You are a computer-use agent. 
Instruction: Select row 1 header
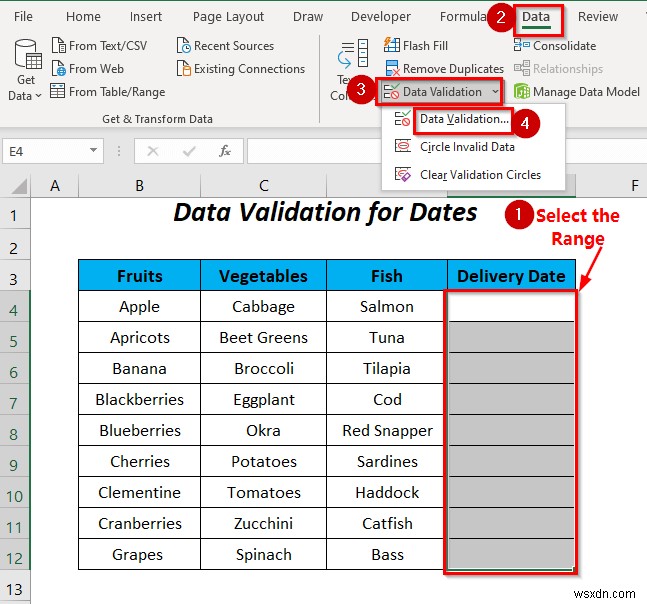(x=14, y=215)
